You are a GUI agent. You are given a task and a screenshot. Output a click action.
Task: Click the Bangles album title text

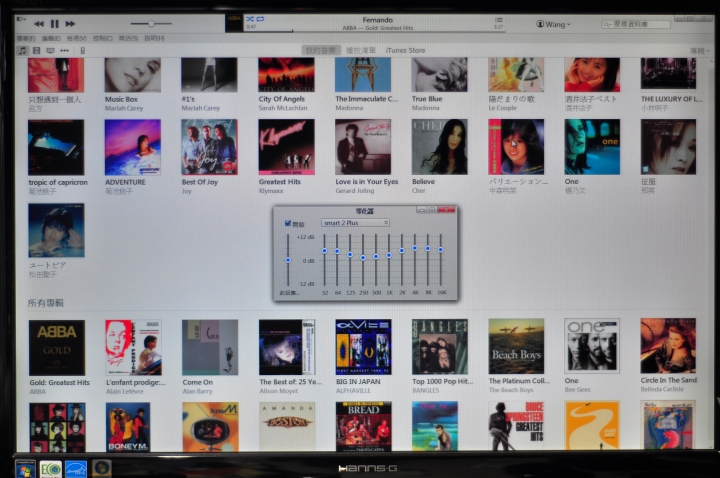pyautogui.click(x=442, y=381)
